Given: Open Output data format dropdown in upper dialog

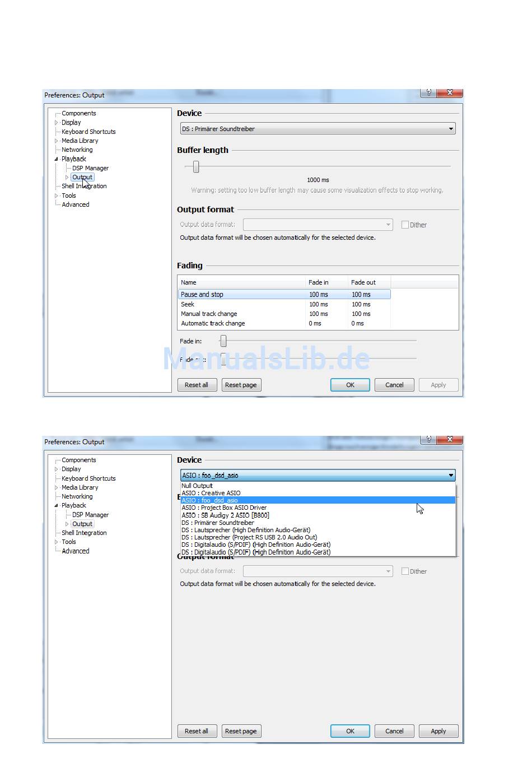Looking at the screenshot, I should (x=318, y=225).
